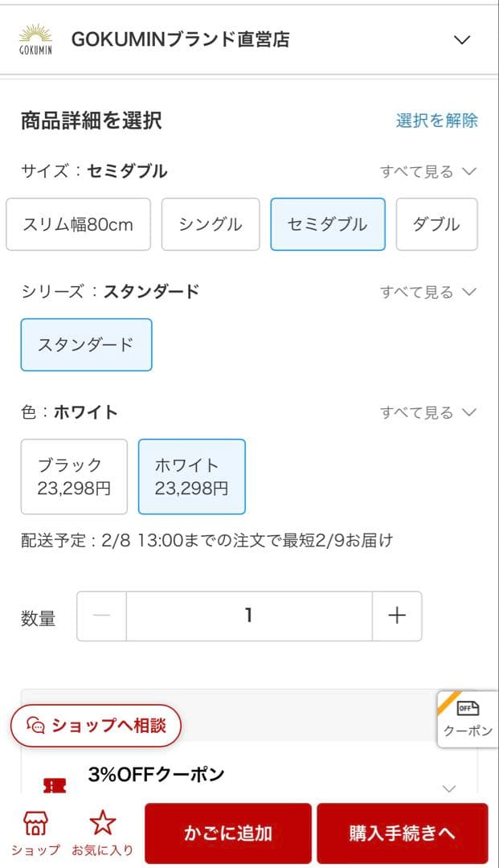Expand the GOKUMIN store header chevron

tap(461, 39)
